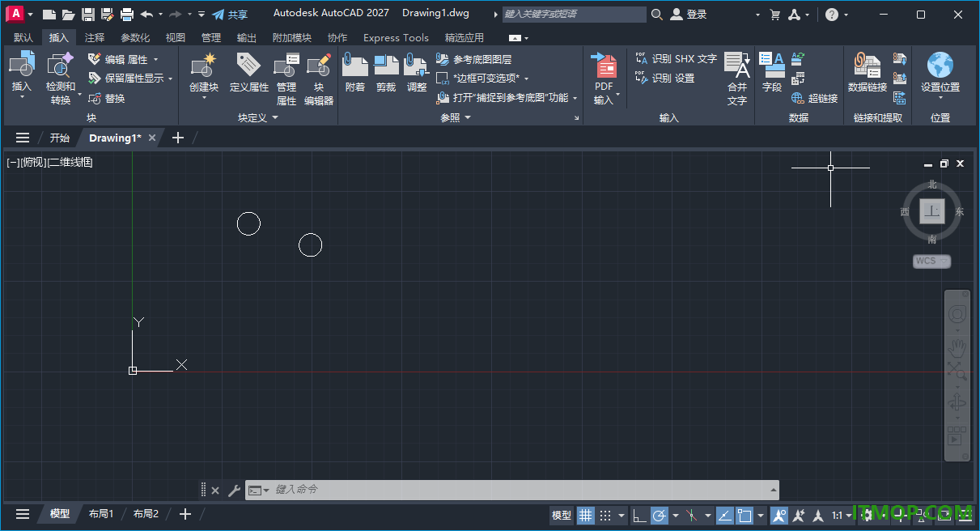
Task: Click the PDF Import (PDF输入) icon
Action: click(x=604, y=65)
